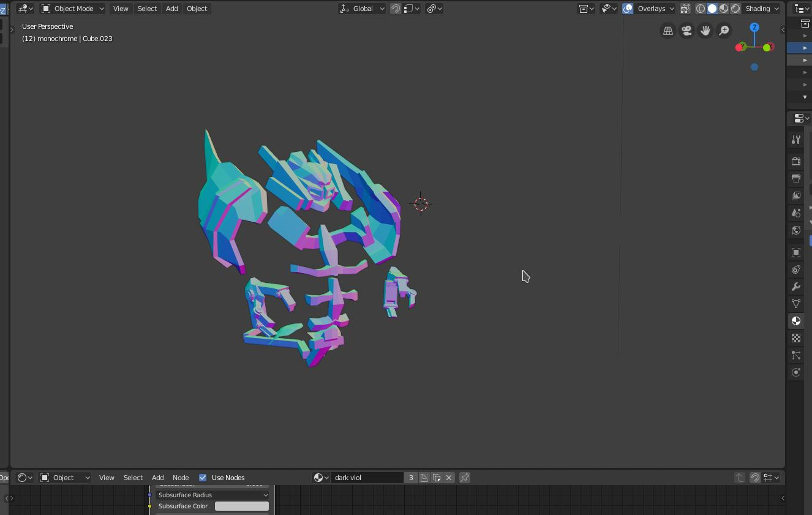Viewport: 812px width, 515px height.
Task: Open the Material properties tab
Action: pos(796,321)
